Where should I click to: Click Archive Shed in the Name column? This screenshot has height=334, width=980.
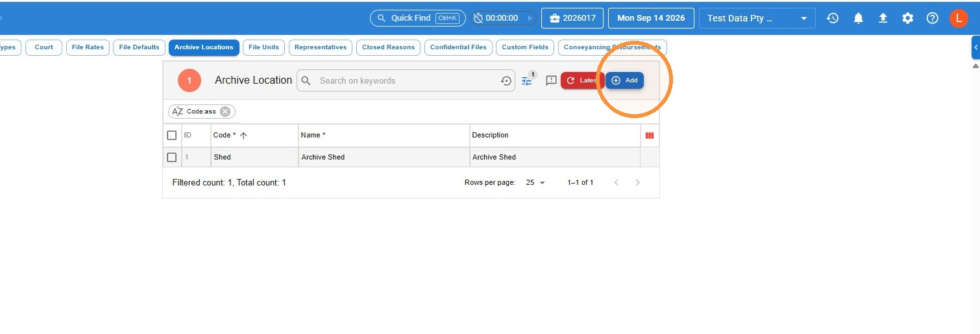[384, 157]
